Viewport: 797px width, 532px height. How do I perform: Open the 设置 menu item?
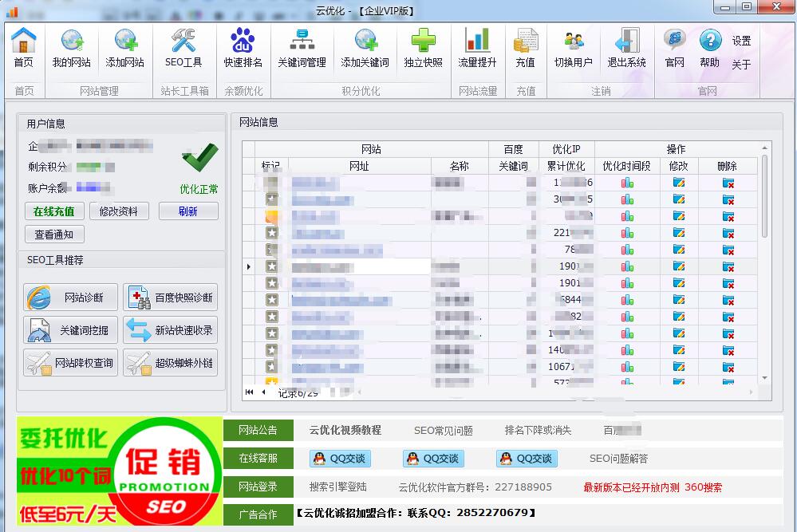[741, 41]
